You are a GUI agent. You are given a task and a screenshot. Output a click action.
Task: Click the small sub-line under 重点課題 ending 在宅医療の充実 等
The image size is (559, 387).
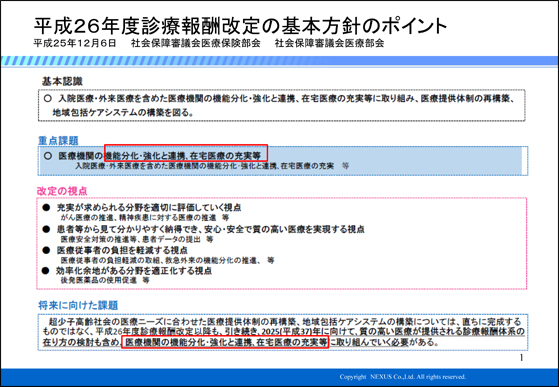click(x=212, y=166)
